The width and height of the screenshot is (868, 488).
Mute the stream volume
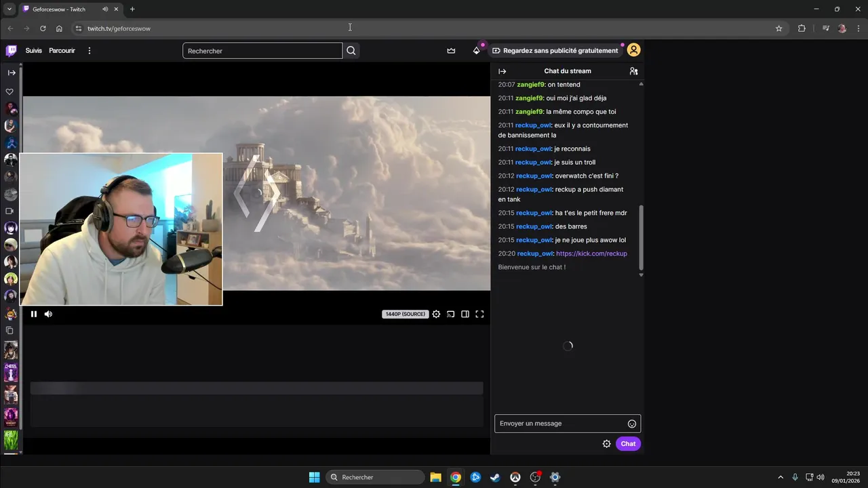[x=48, y=314]
